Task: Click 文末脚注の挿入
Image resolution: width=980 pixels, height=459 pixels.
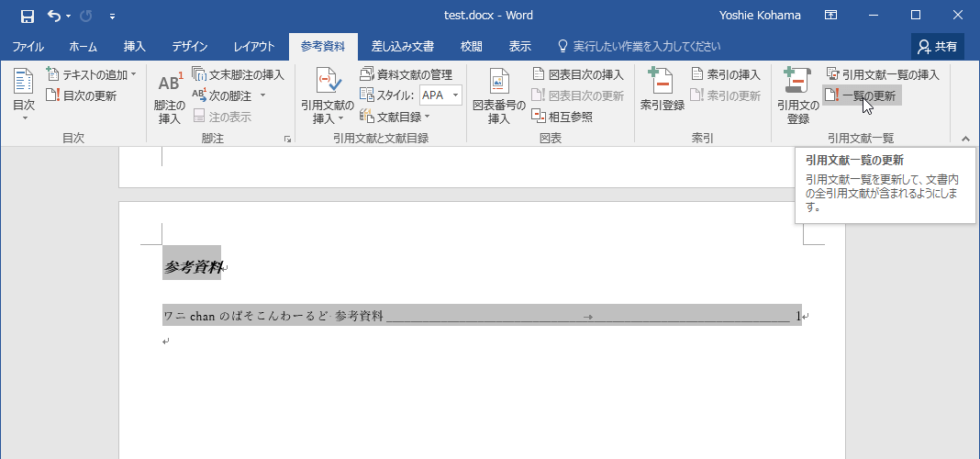Action: point(239,75)
